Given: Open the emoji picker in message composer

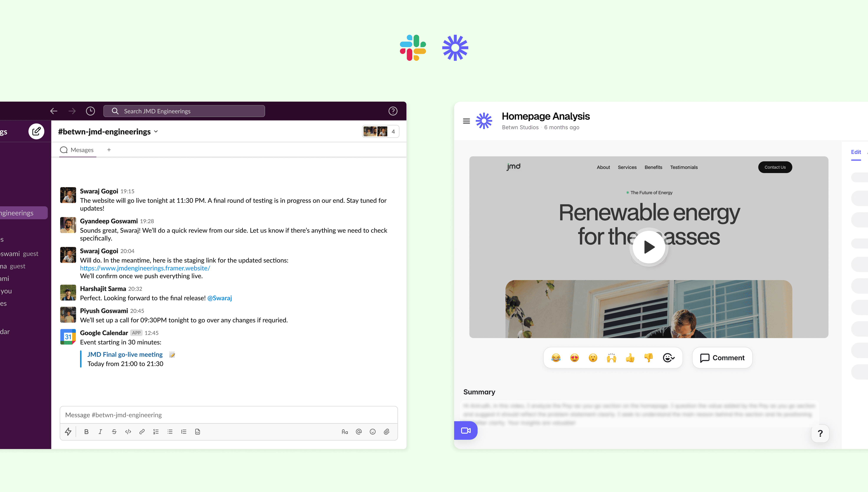Looking at the screenshot, I should pyautogui.click(x=372, y=431).
